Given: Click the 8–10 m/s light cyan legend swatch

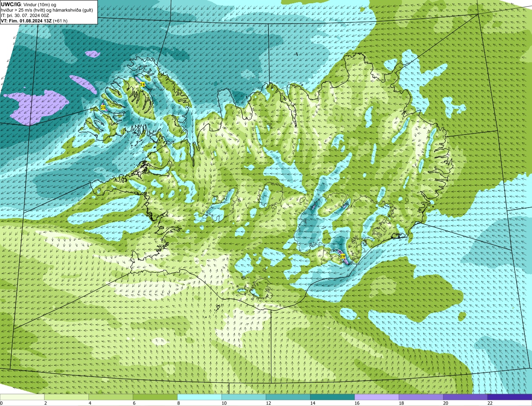Looking at the screenshot, I should click(199, 397).
